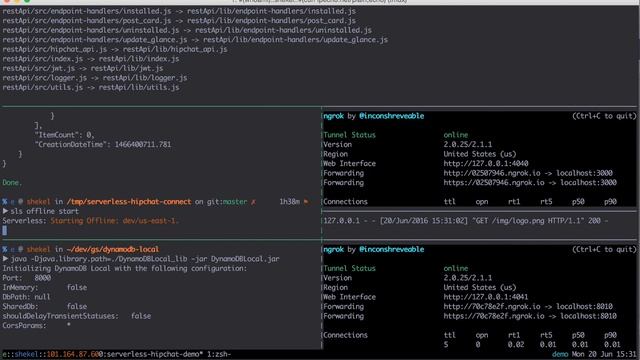Click the java DynamoDBLocal.jar command line
640x360 pixels.
click(145, 259)
